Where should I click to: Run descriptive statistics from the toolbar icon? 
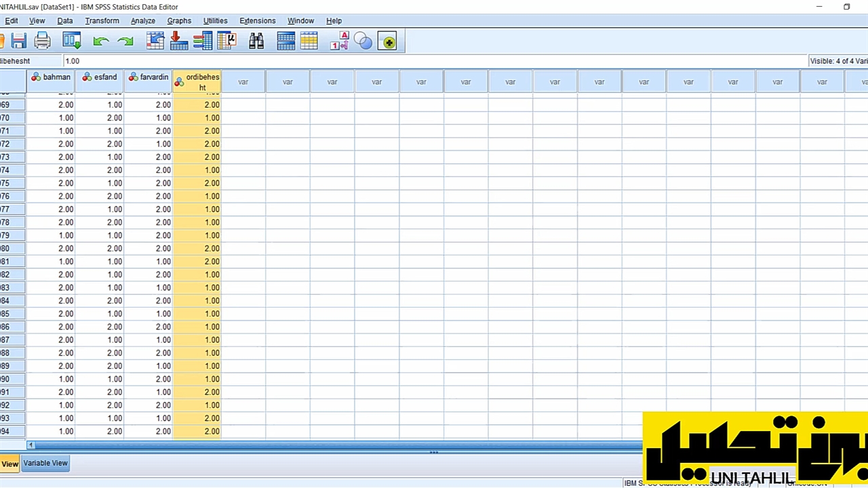(226, 41)
